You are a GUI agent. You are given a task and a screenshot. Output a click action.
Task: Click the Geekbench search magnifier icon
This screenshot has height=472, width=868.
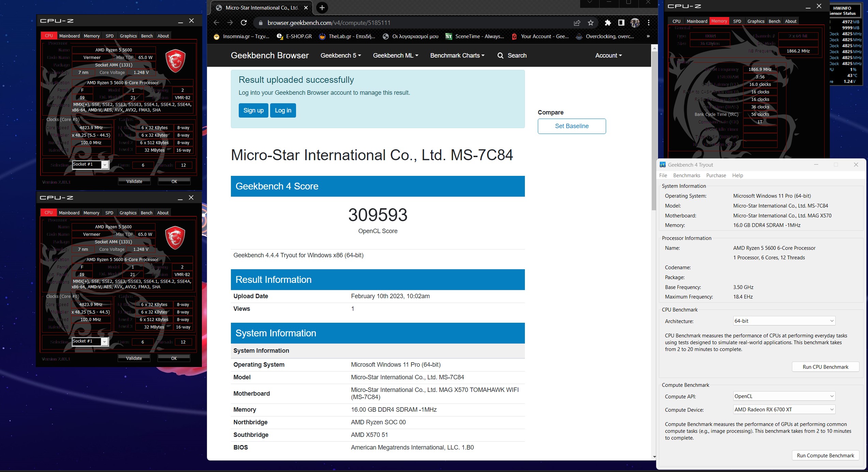[500, 56]
